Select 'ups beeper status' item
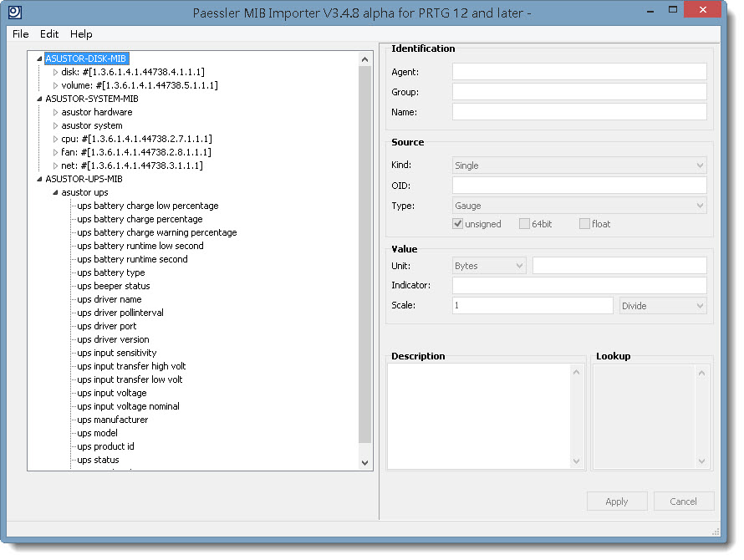The height and width of the screenshot is (560, 744). 114,286
